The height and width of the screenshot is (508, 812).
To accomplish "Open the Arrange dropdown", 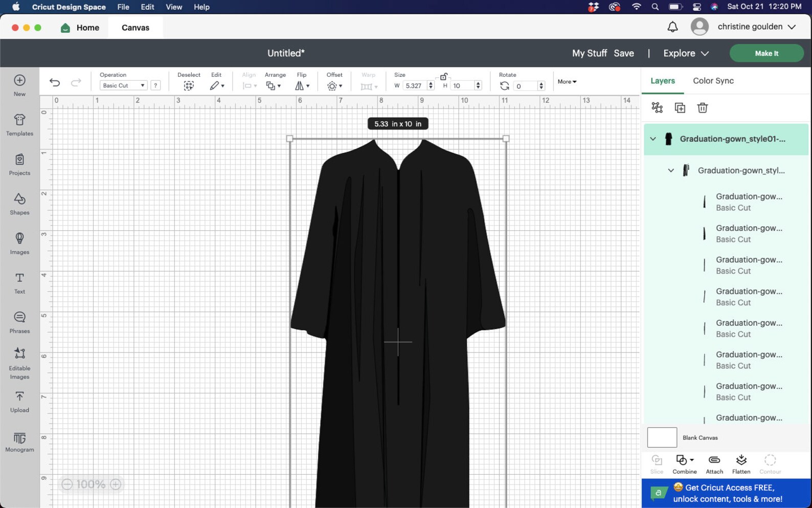I will coord(273,85).
